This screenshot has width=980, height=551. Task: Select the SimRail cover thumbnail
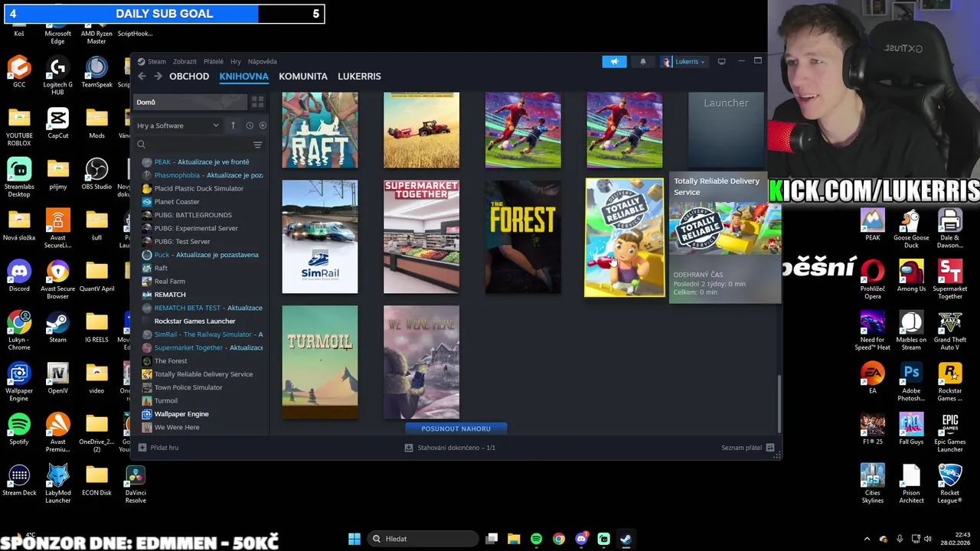[320, 236]
